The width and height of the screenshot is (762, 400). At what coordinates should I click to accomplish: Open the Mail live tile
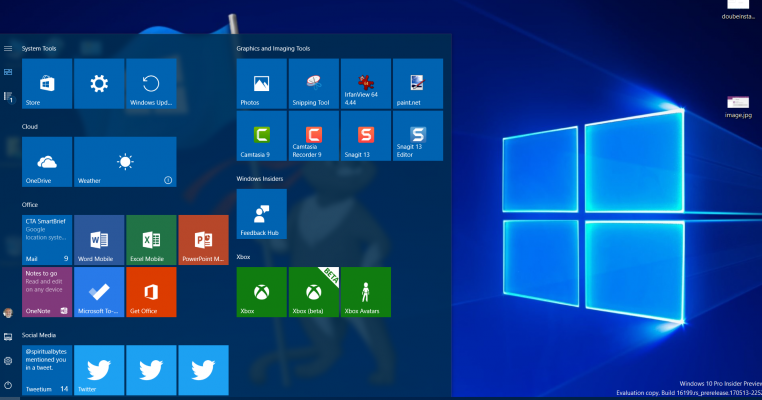pyautogui.click(x=47, y=240)
